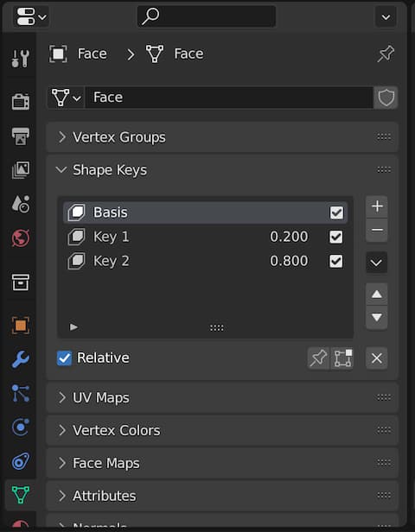Open the Tool properties tab

point(21,59)
